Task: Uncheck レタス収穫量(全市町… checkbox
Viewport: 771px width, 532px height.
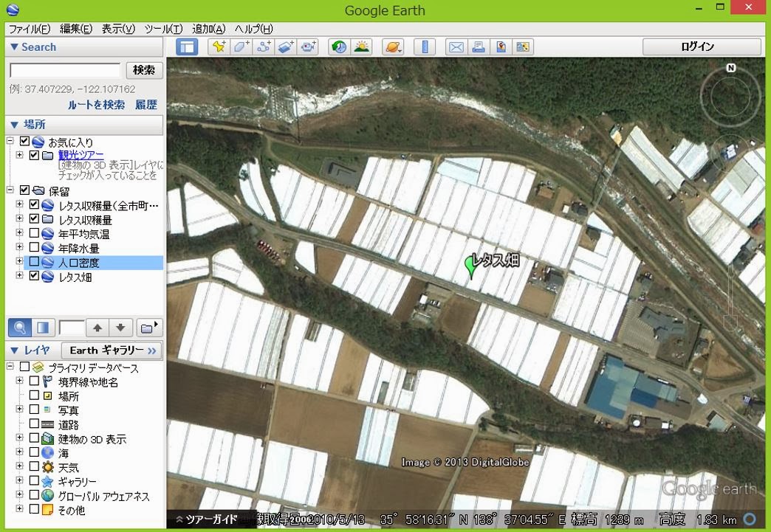Action: tap(34, 204)
